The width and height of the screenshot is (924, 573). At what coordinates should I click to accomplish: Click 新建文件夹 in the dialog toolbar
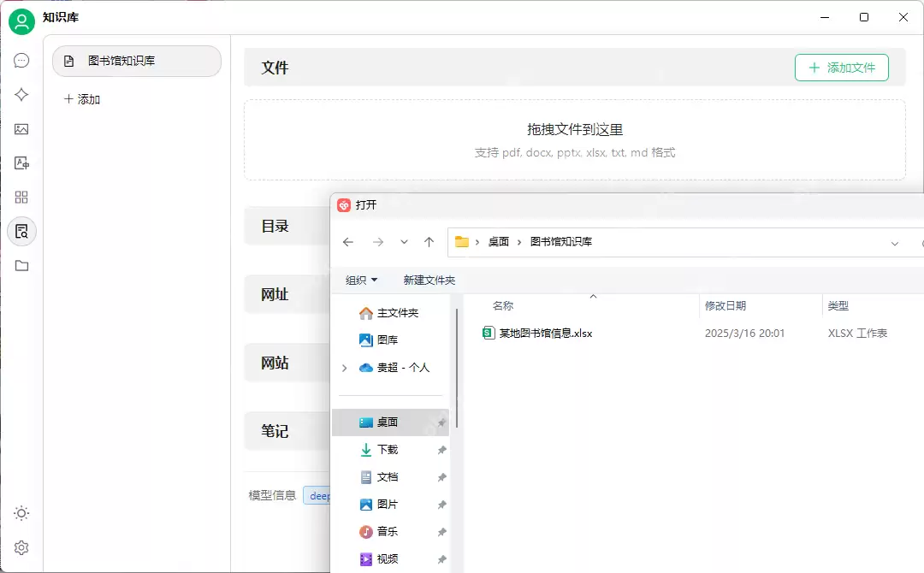(428, 280)
